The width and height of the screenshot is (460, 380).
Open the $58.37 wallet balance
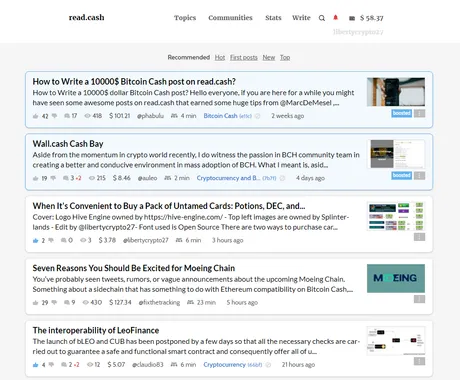pos(372,18)
